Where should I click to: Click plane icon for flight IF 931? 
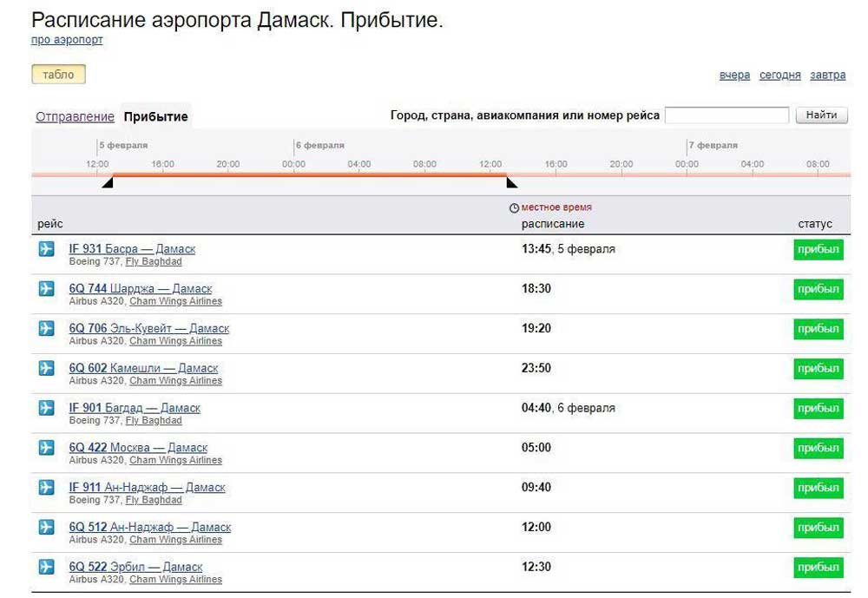tap(47, 248)
